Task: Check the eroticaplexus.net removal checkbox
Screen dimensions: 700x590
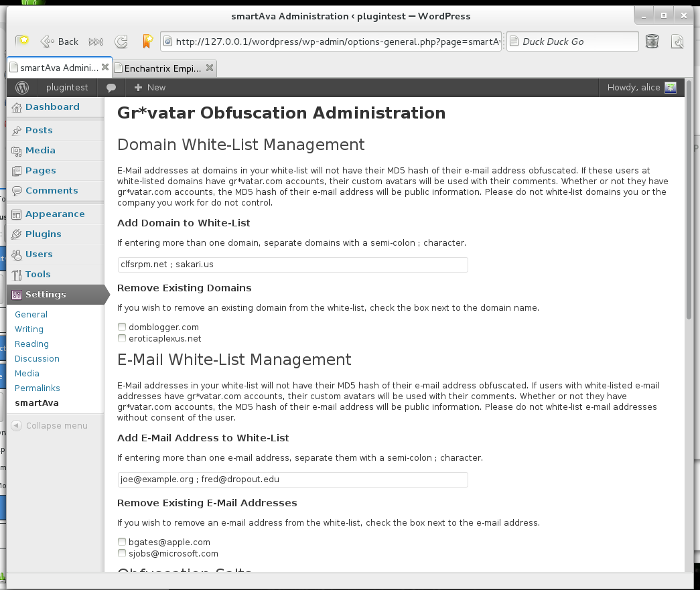Action: (x=122, y=338)
